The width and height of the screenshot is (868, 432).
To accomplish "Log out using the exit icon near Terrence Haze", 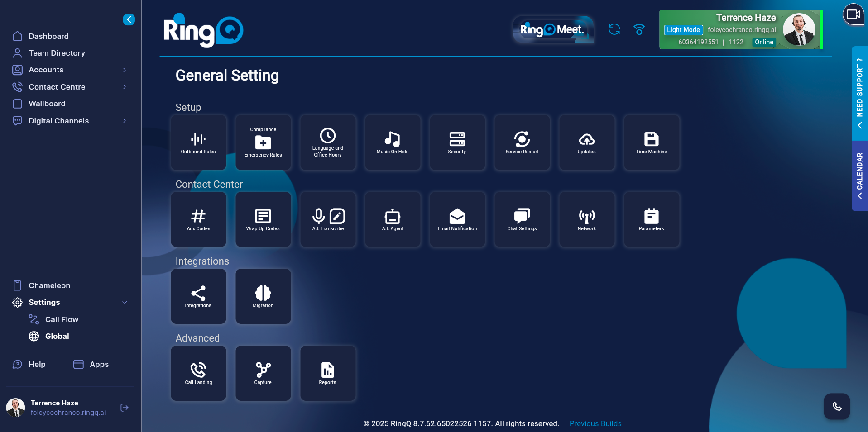I will click(x=124, y=408).
